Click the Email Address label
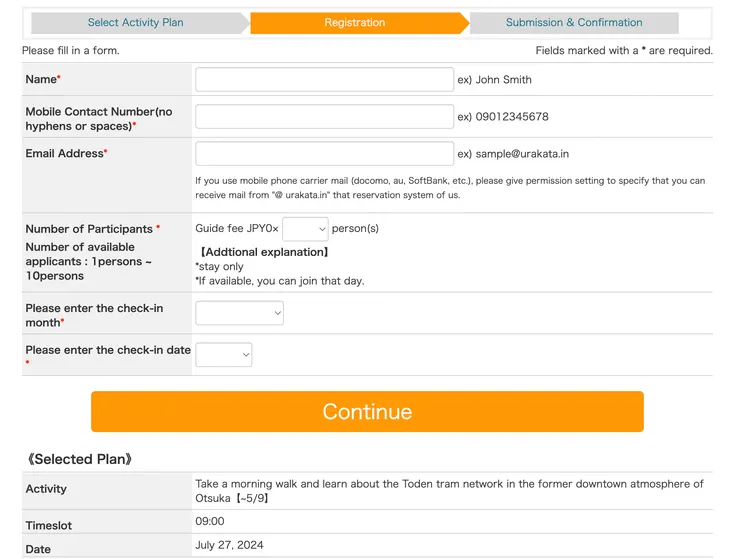 [66, 154]
